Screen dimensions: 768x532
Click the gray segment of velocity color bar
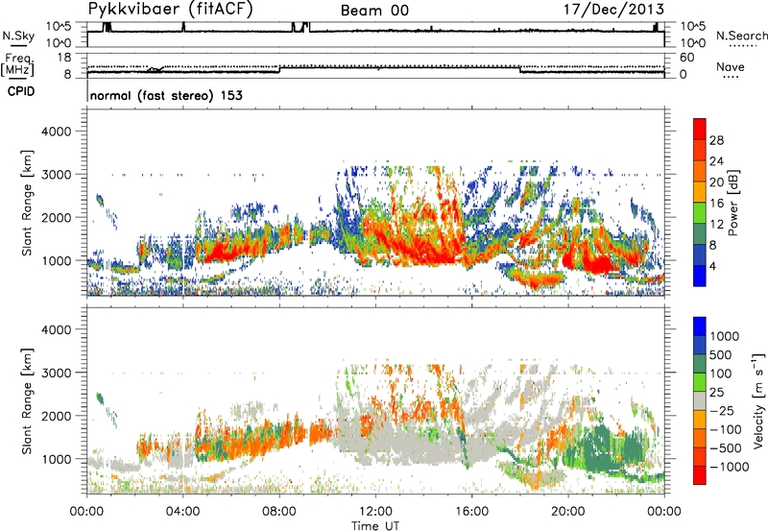pyautogui.click(x=700, y=401)
